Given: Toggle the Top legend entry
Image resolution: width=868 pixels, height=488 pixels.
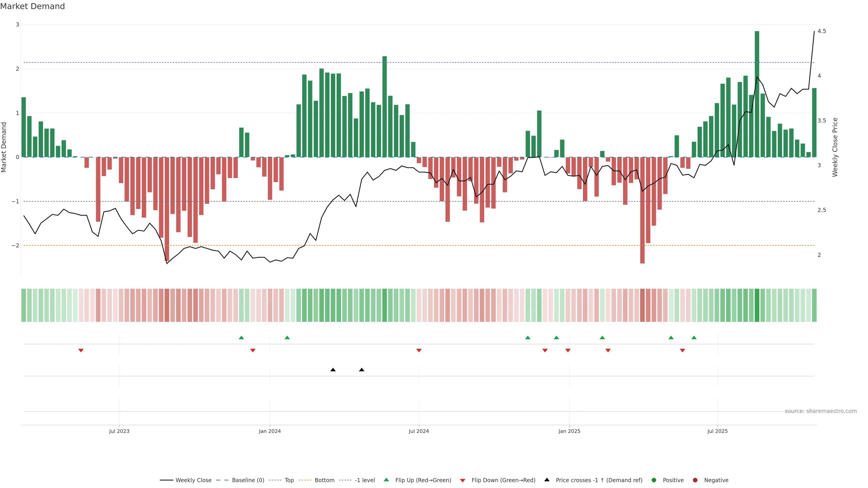Looking at the screenshot, I should point(289,480).
